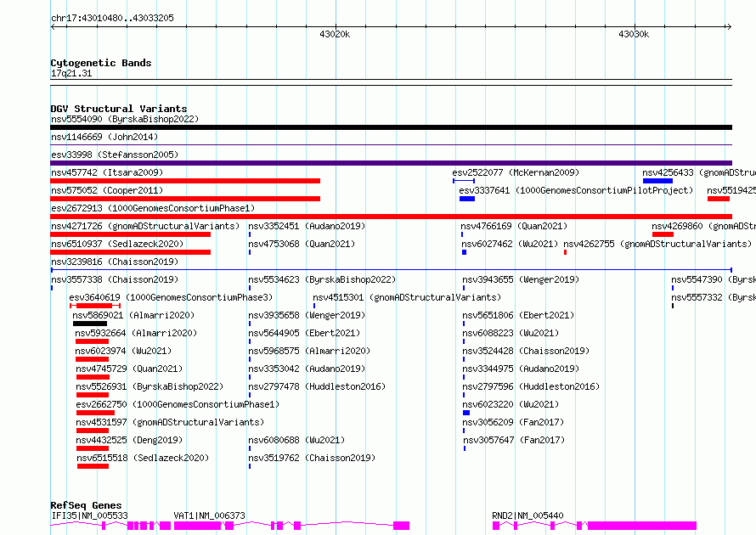The height and width of the screenshot is (535, 756).
Task: Open nsv3344975 (Audano2019) variant
Action: tap(521, 369)
